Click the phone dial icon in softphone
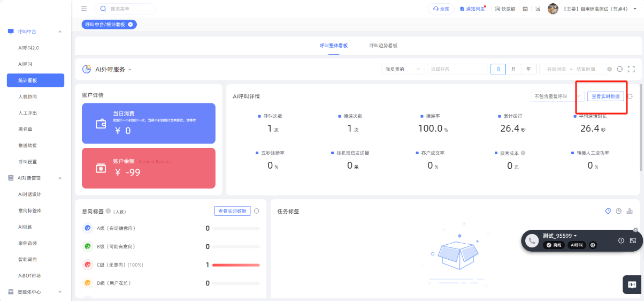 [x=532, y=241]
